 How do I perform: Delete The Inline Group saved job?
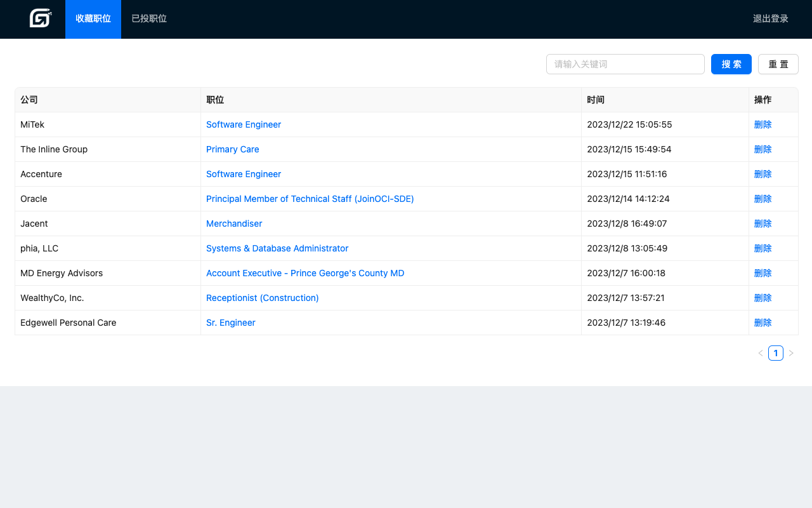tap(763, 149)
